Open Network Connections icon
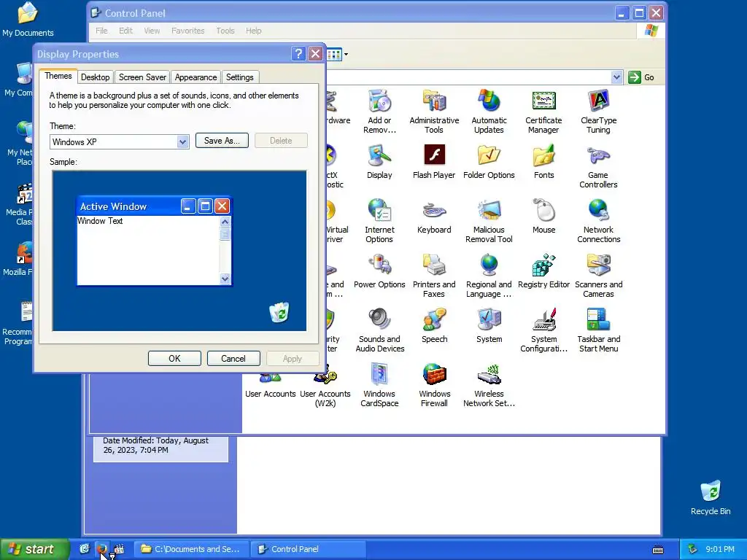The image size is (747, 560). [598, 221]
